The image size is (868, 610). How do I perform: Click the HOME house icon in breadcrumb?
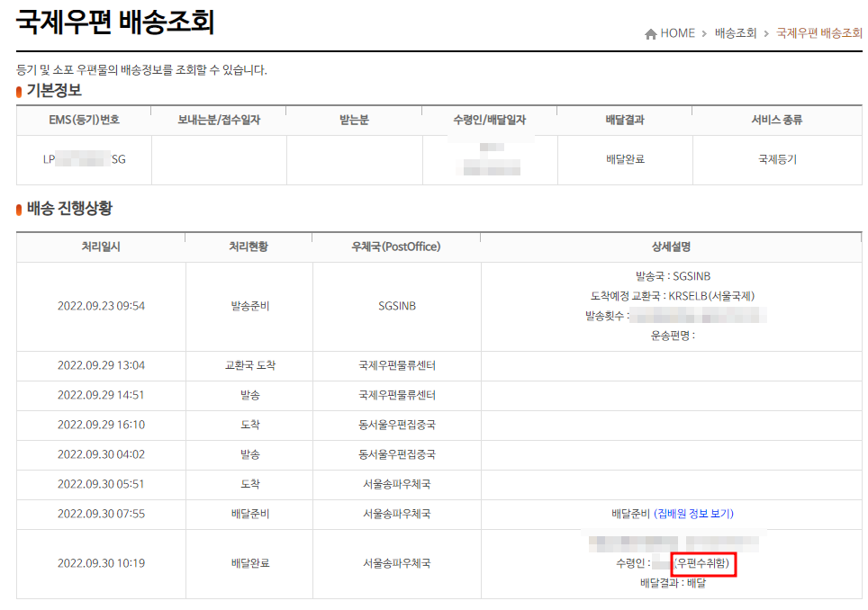coord(651,33)
